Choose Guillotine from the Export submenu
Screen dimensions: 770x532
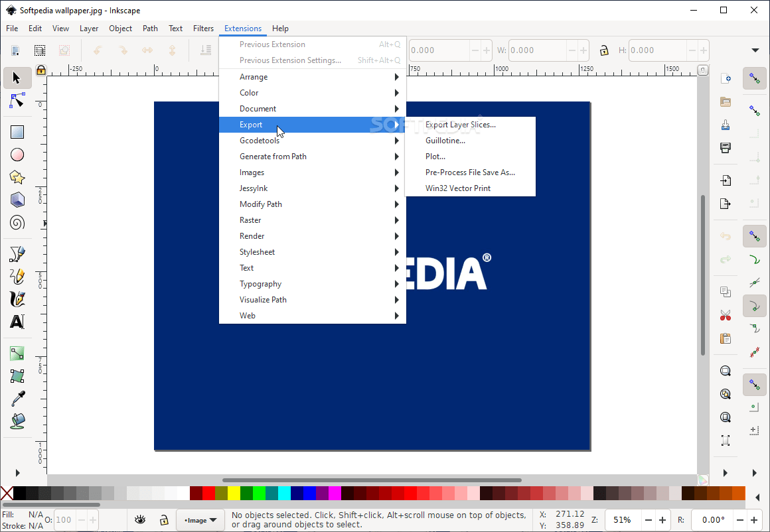[445, 140]
